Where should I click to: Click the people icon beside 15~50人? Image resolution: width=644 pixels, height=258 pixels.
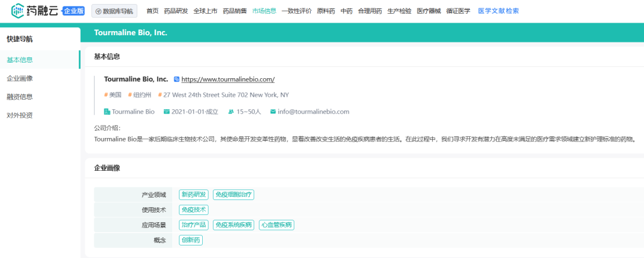(231, 112)
